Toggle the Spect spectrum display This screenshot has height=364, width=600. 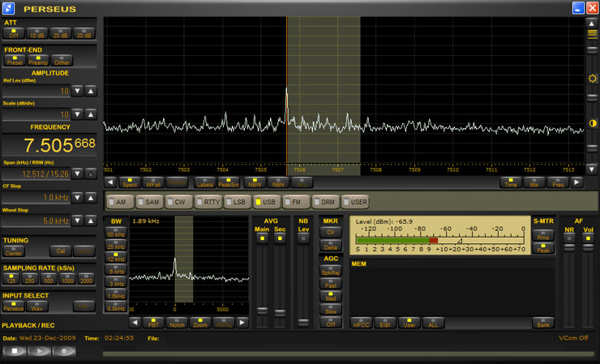130,182
